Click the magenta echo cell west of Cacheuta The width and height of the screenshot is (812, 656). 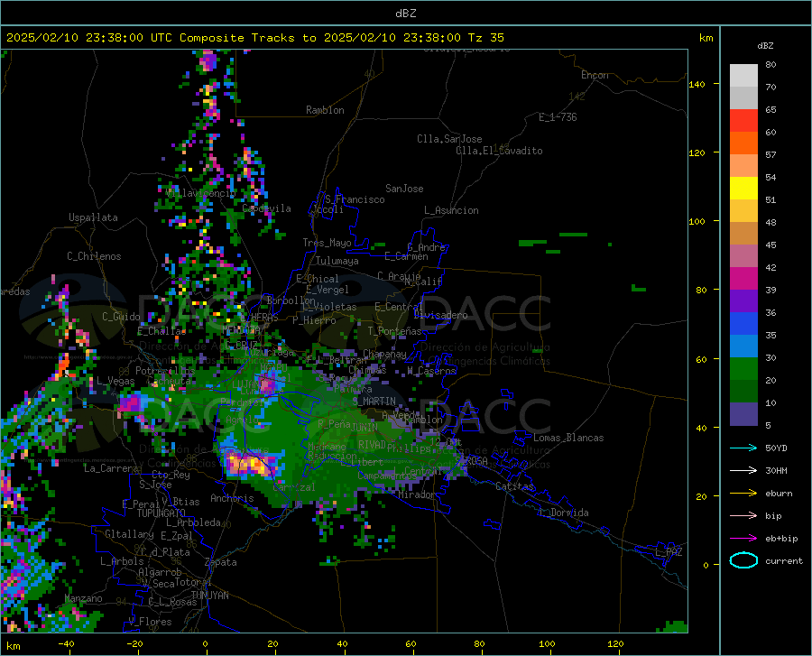coord(129,402)
